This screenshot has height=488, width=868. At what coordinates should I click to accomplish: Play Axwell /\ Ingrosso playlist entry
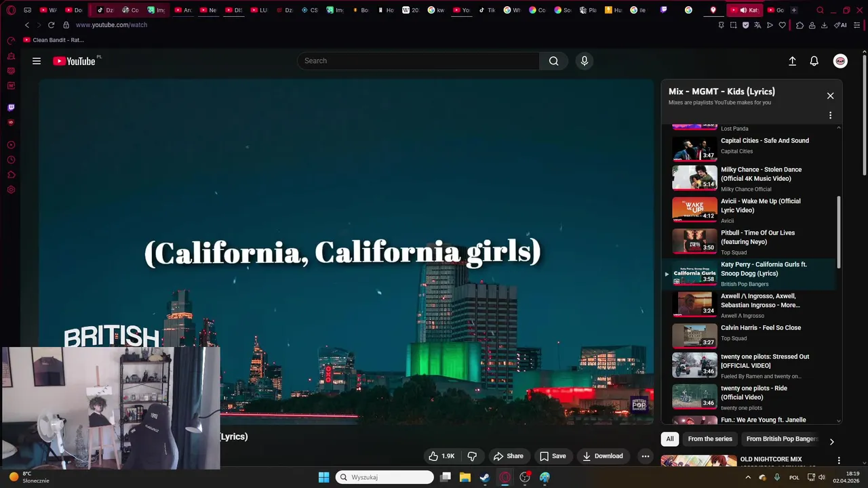[749, 305]
